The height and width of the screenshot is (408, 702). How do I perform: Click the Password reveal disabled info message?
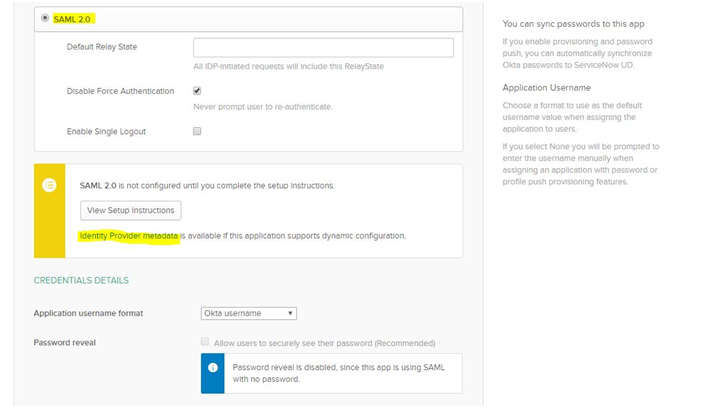[x=338, y=373]
